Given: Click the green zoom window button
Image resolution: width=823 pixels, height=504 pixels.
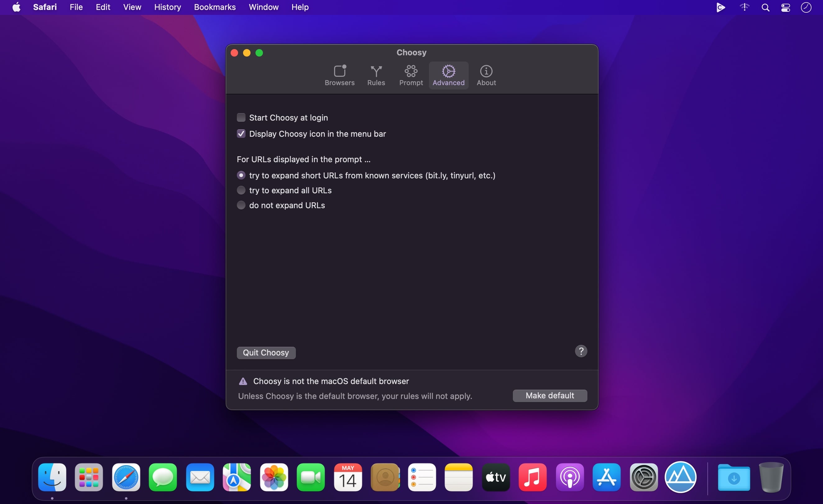Looking at the screenshot, I should click(x=259, y=53).
